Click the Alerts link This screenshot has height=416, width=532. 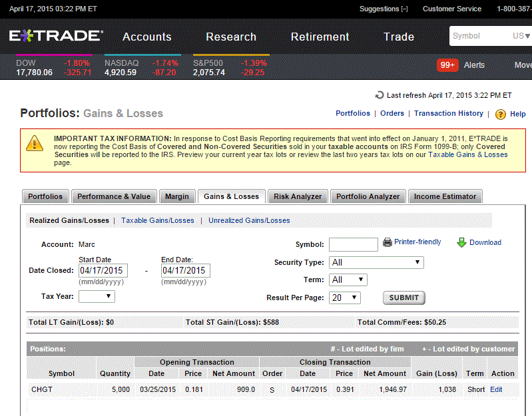point(474,65)
